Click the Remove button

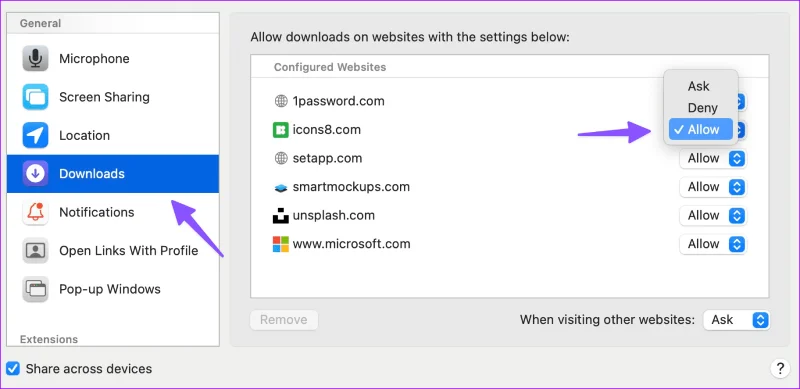[x=284, y=320]
